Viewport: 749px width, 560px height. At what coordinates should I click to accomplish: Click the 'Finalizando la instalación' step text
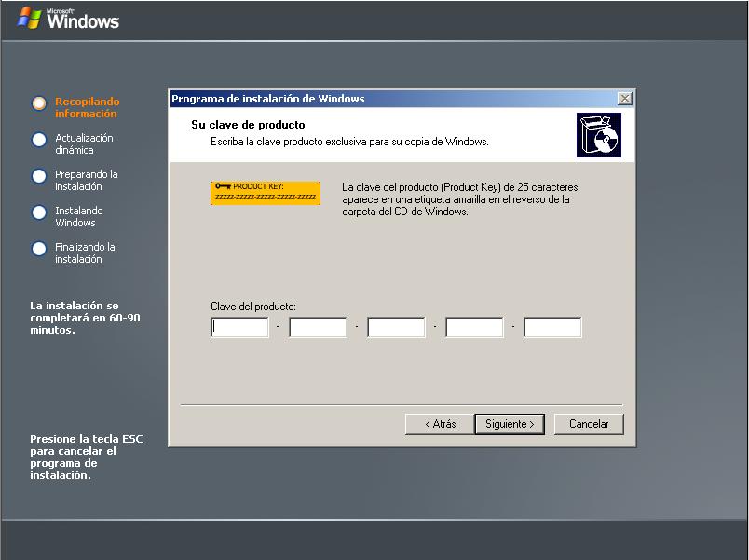(85, 253)
